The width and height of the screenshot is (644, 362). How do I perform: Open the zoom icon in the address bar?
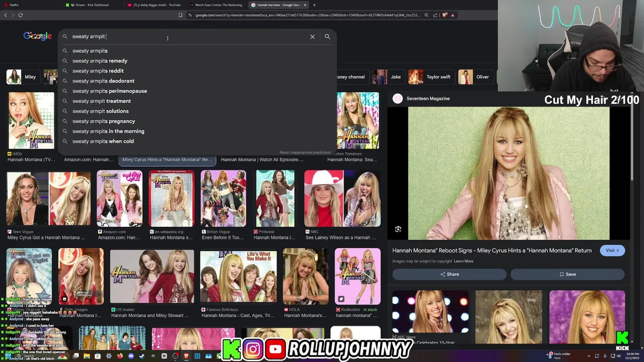[427, 15]
